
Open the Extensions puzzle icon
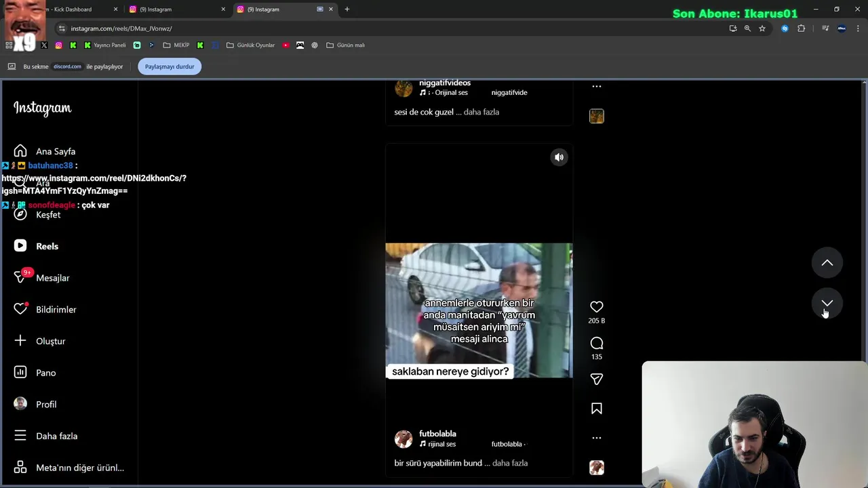[802, 28]
